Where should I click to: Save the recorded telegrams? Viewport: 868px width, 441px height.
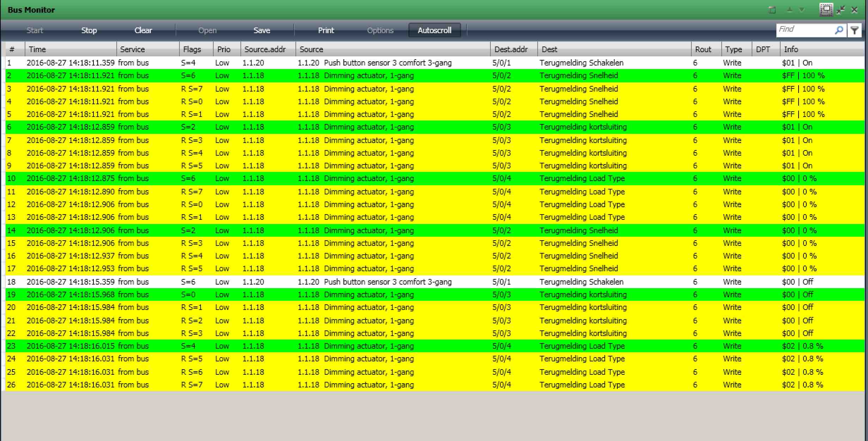click(262, 30)
